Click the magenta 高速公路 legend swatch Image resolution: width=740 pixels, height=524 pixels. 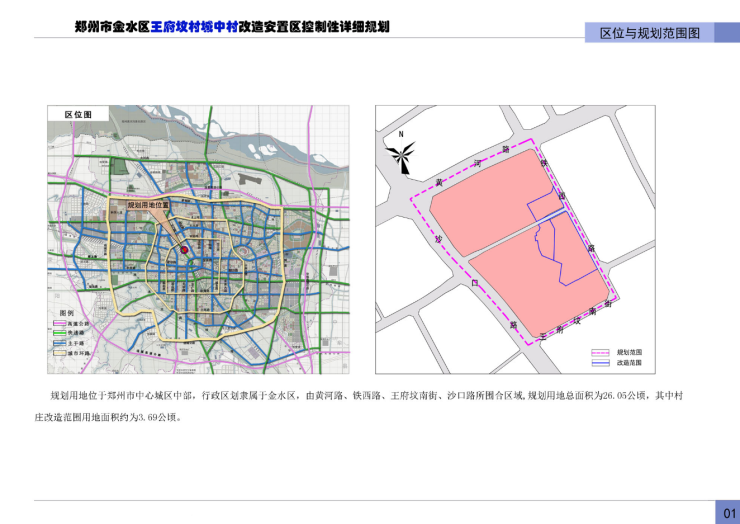[59, 324]
